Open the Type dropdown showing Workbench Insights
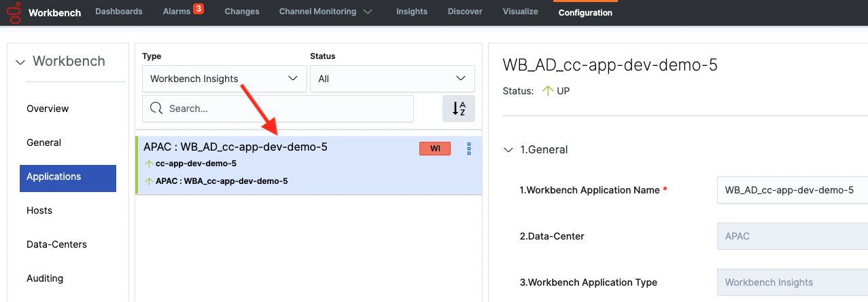The height and width of the screenshot is (302, 868). (x=224, y=79)
